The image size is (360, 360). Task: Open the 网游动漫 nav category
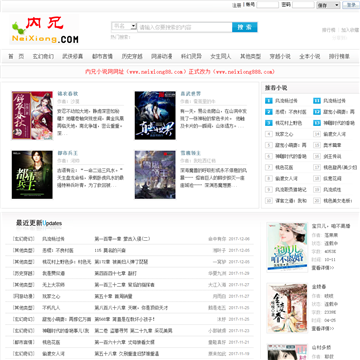click(x=162, y=56)
